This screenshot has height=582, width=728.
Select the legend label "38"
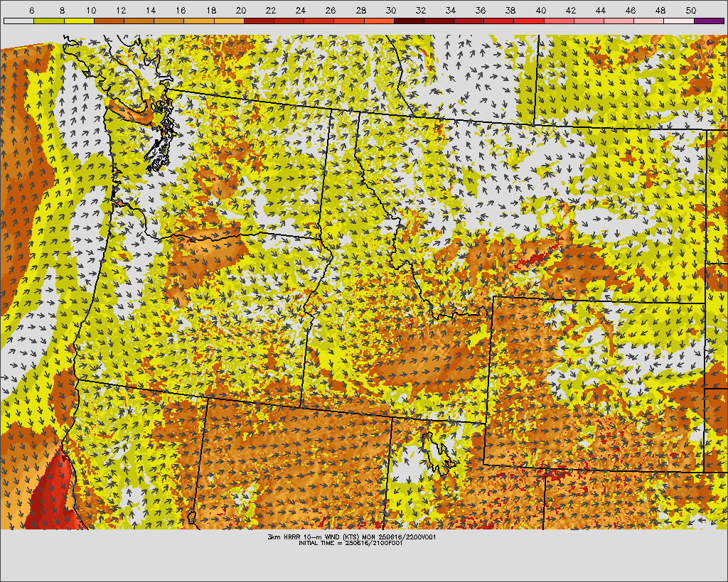[x=510, y=10]
